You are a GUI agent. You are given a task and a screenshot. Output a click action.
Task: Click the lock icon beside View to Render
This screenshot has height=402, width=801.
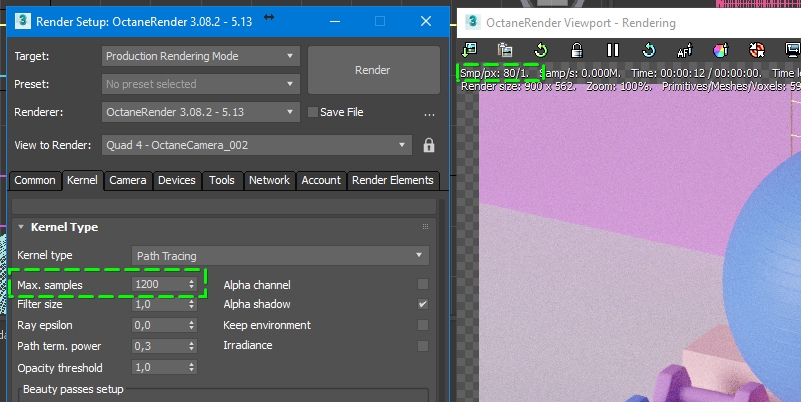click(429, 145)
